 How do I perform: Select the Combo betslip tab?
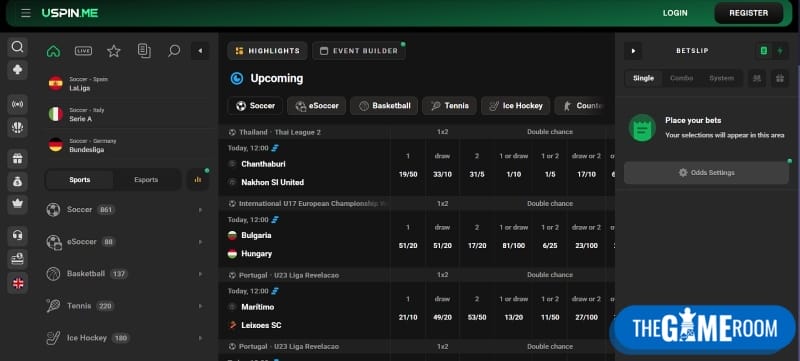(681, 78)
